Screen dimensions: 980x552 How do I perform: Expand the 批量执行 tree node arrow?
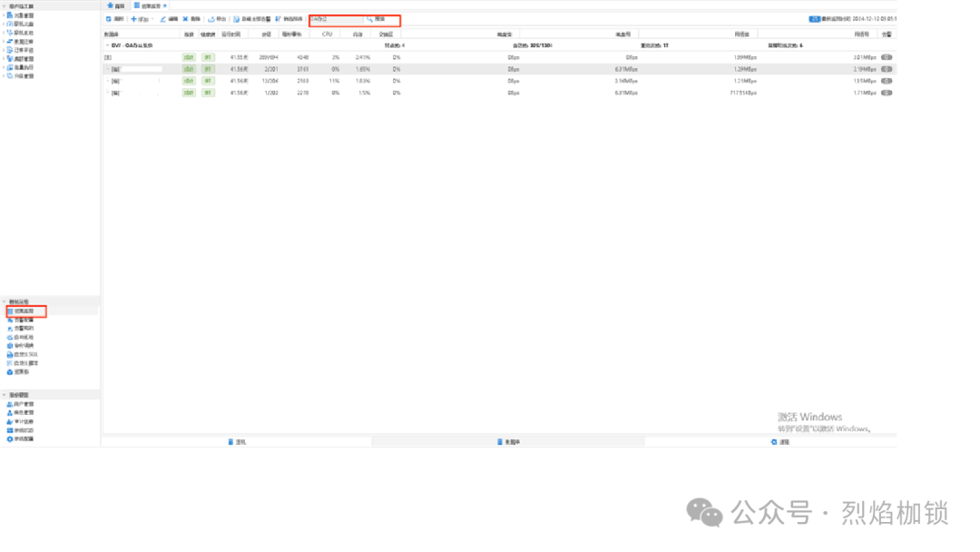pos(4,67)
